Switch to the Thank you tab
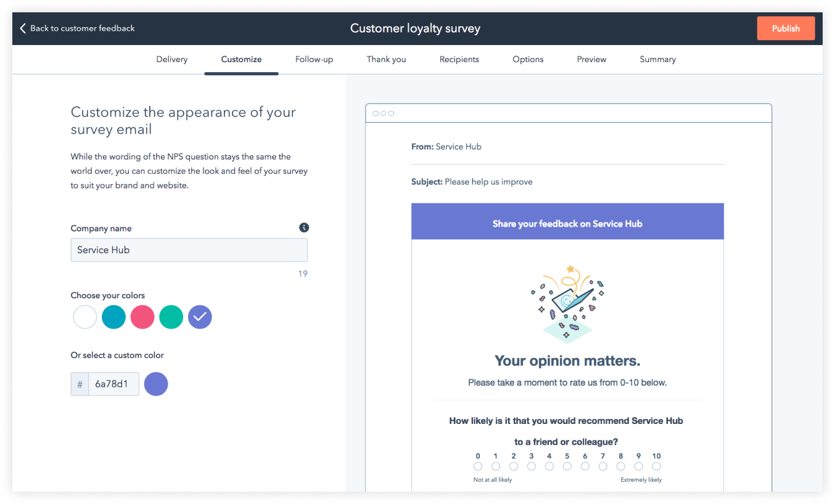This screenshot has height=504, width=835. coord(386,59)
